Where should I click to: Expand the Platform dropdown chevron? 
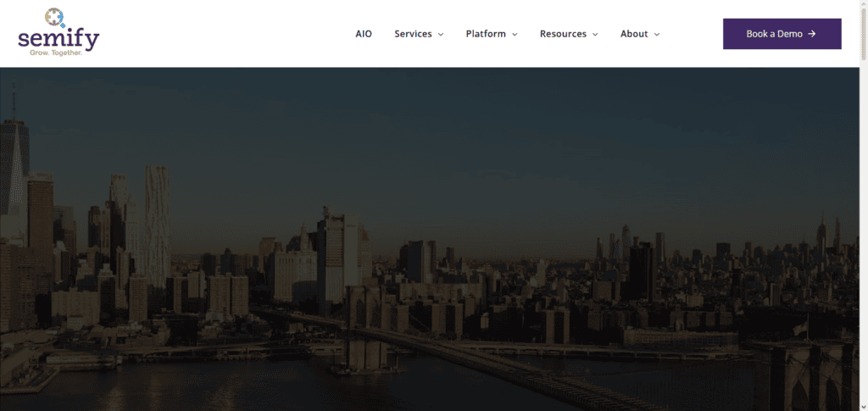(x=515, y=34)
